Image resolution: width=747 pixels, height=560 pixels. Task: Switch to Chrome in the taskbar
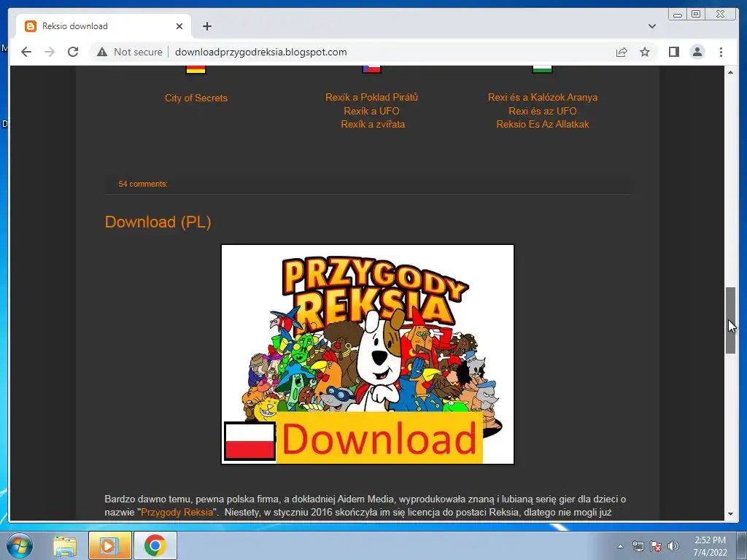click(x=155, y=545)
